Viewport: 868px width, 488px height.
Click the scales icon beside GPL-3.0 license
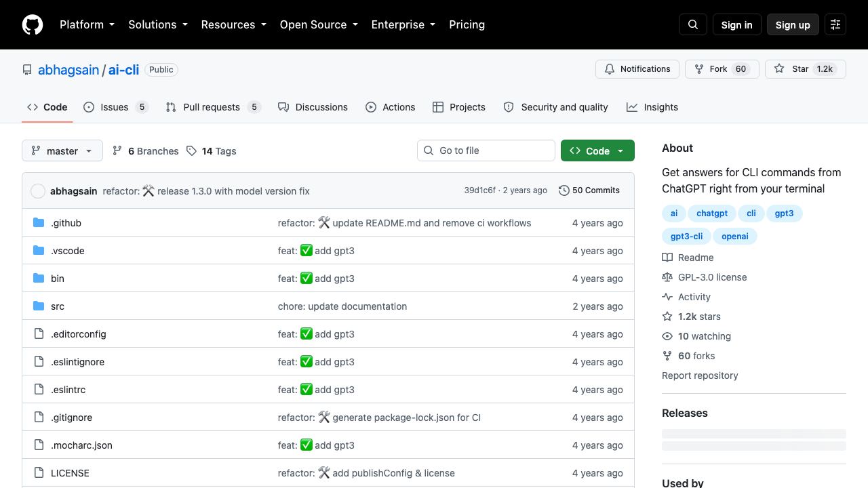point(667,277)
